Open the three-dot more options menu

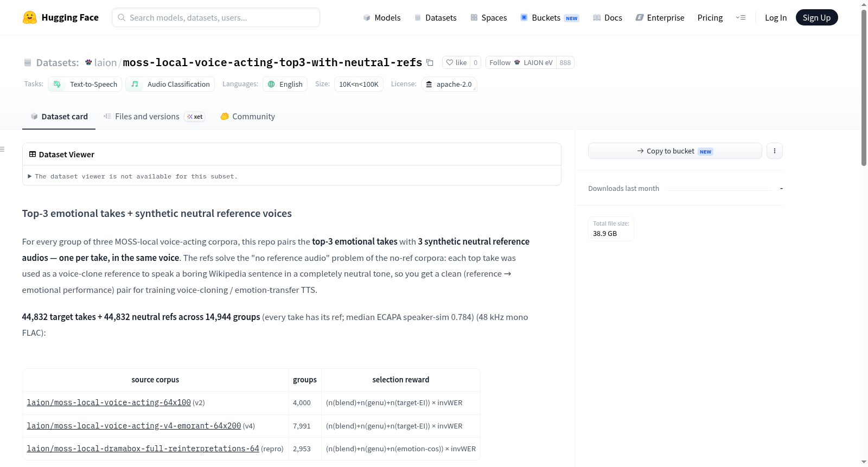[x=775, y=151]
